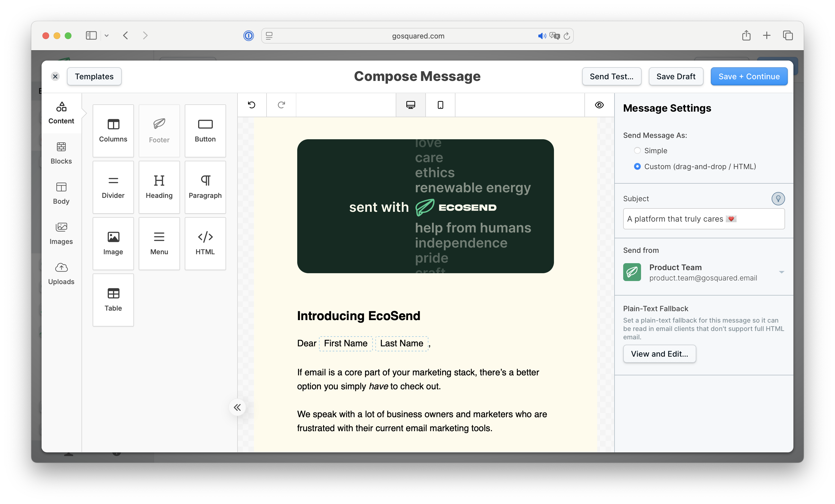Open the Images tab

pyautogui.click(x=61, y=234)
